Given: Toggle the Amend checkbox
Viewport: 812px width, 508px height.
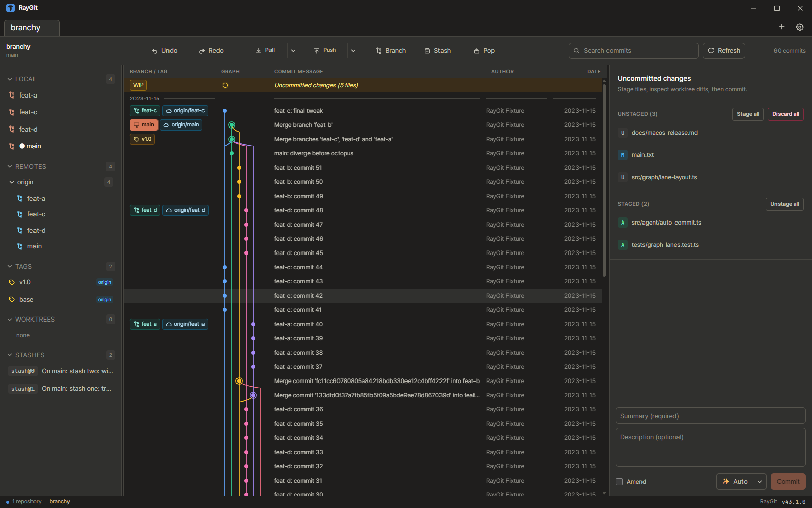Looking at the screenshot, I should point(619,482).
